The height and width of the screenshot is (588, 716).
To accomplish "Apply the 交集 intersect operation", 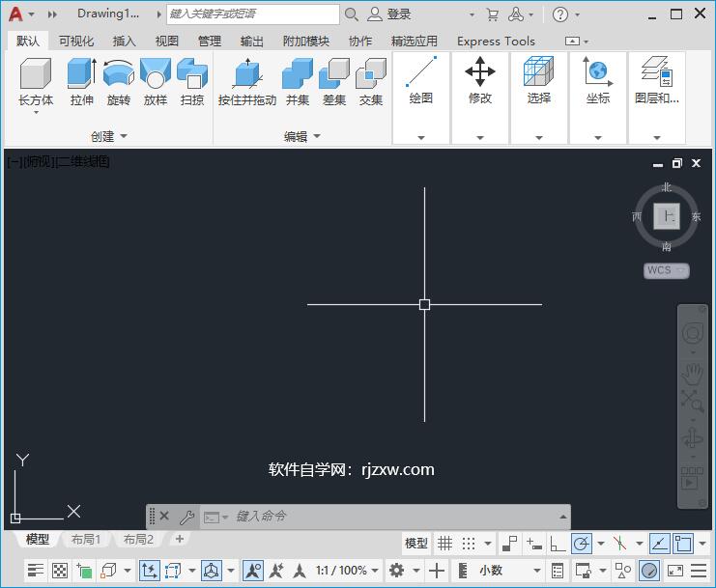I will [x=371, y=82].
